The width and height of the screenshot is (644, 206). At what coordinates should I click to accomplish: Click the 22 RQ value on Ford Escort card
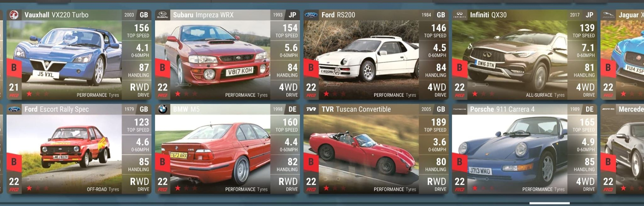[x=14, y=182]
